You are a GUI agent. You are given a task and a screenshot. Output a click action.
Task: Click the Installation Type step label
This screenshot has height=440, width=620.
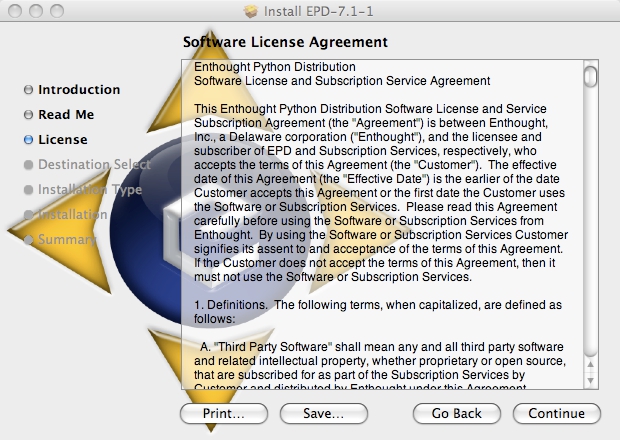coord(90,190)
